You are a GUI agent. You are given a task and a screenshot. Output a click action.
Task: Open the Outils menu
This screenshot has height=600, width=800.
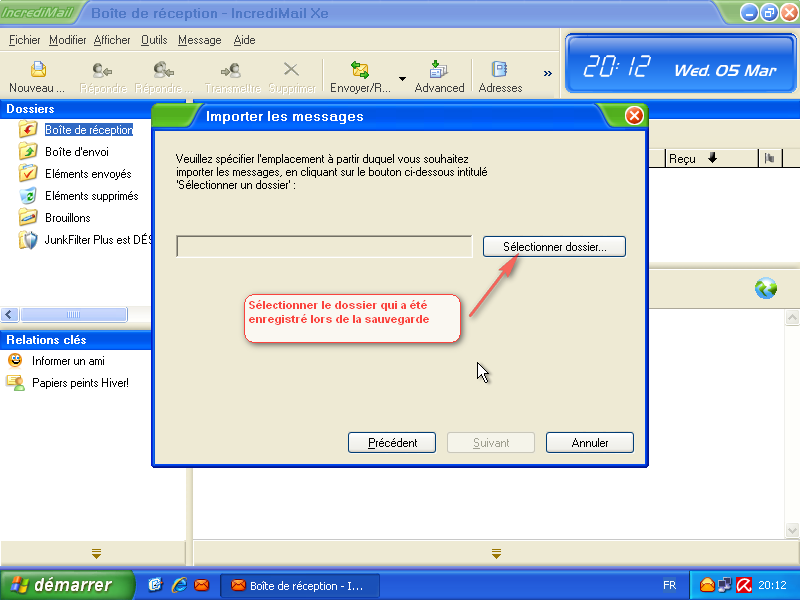coord(154,40)
